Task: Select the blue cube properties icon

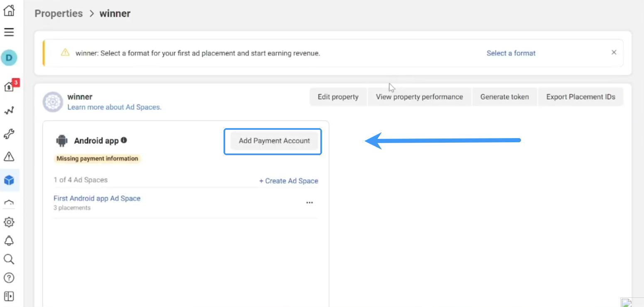Action: 9,180
